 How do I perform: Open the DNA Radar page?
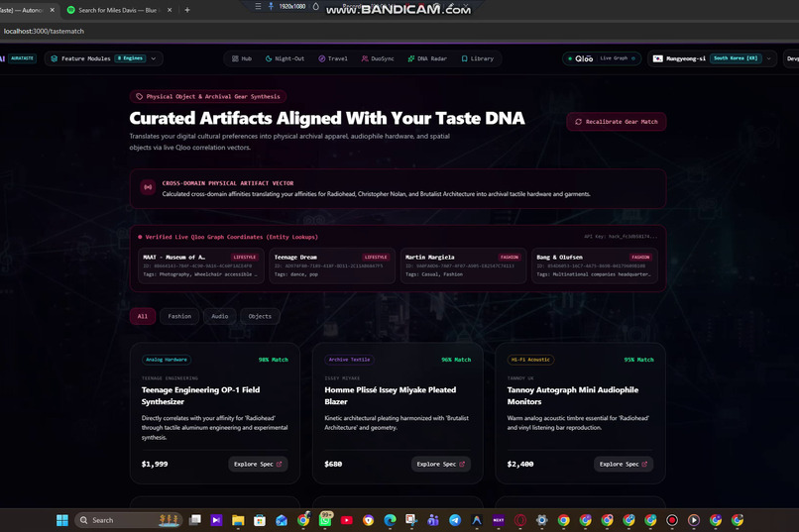[x=427, y=58]
